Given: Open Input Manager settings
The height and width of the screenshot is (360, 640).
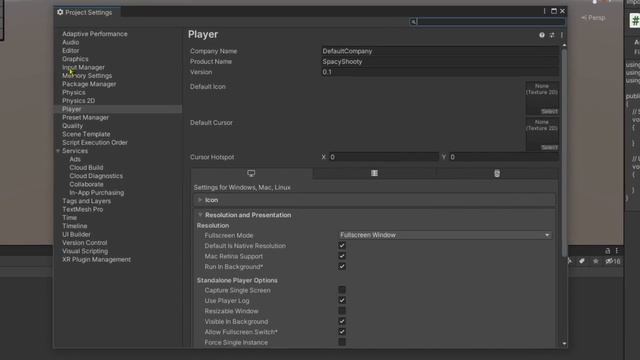Looking at the screenshot, I should click(x=83, y=67).
